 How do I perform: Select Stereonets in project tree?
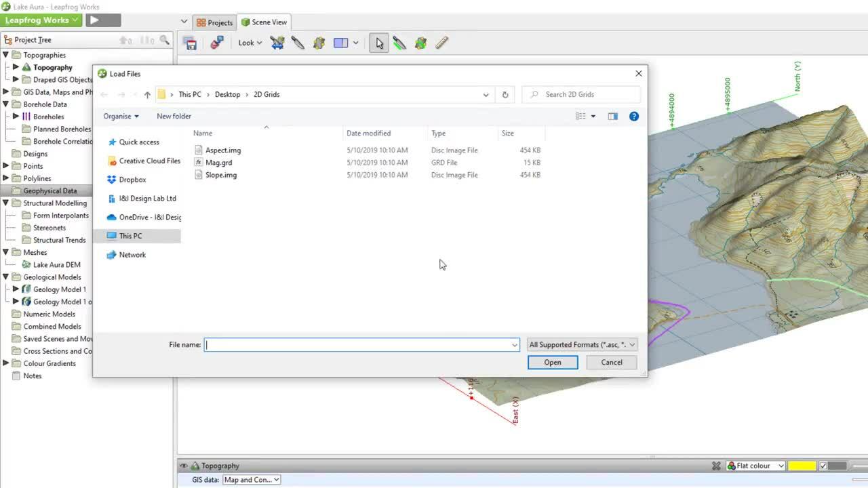coord(50,228)
